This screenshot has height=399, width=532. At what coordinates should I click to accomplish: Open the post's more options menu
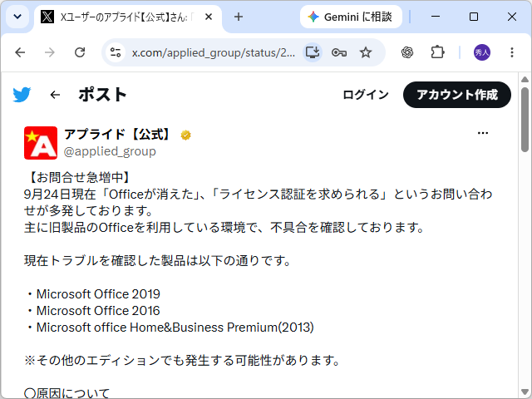tap(483, 133)
